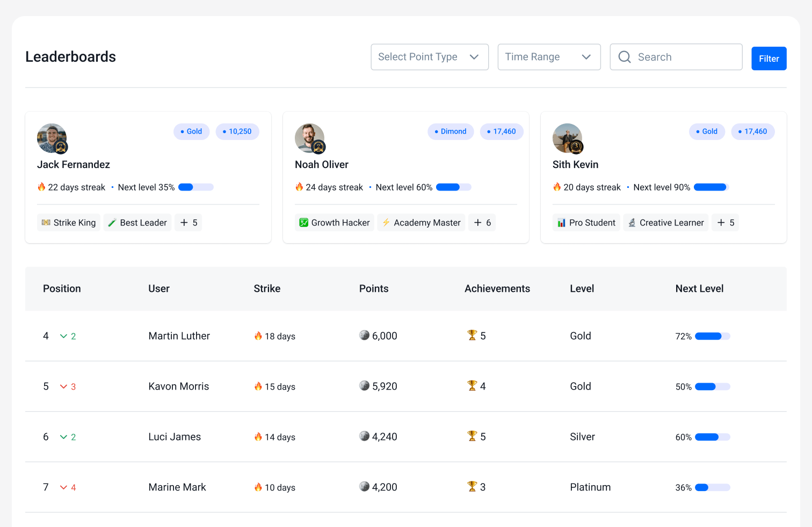Click the Creative Learner microscope icon
Screen dimensions: 812x527
pos(632,223)
